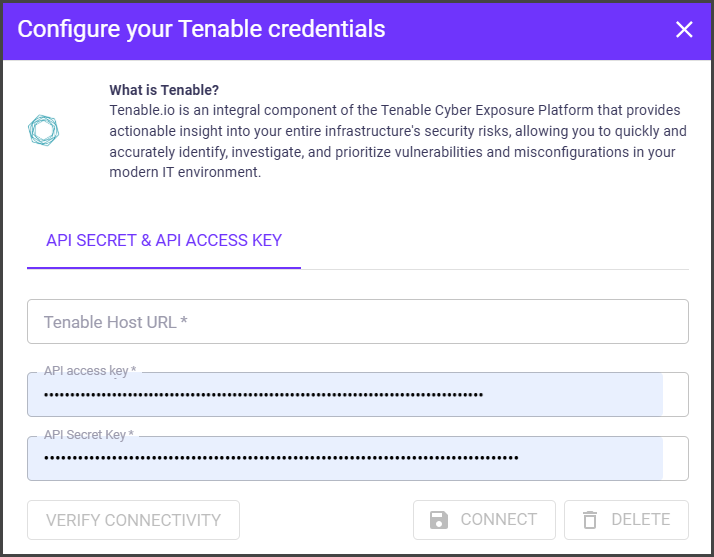
Task: Click the floppy disk save icon
Action: pyautogui.click(x=438, y=520)
